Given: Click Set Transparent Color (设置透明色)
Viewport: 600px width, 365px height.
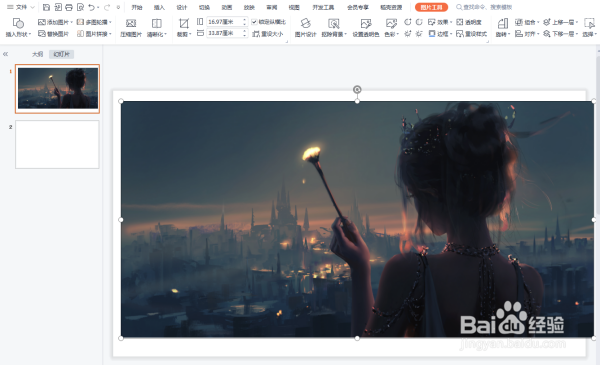Looking at the screenshot, I should [366, 28].
